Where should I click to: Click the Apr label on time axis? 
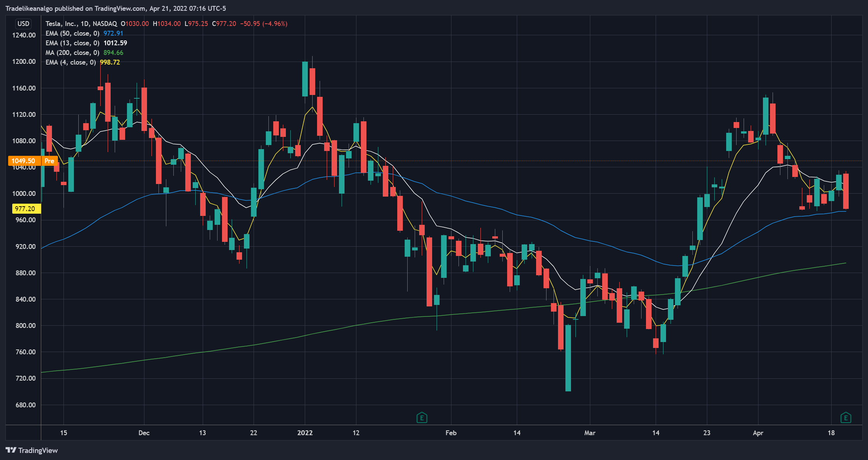coord(758,433)
